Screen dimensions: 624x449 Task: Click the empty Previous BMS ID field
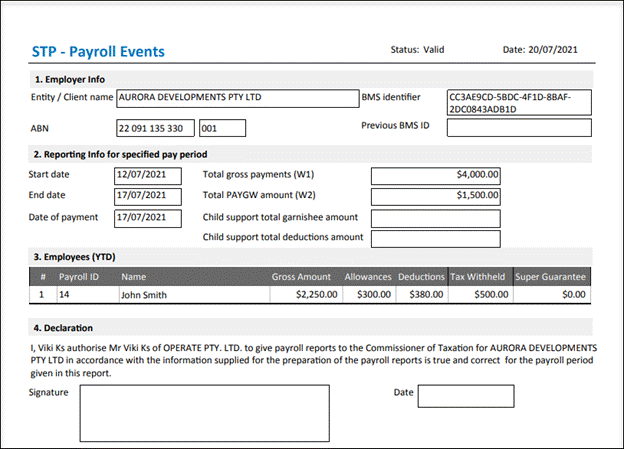519,128
